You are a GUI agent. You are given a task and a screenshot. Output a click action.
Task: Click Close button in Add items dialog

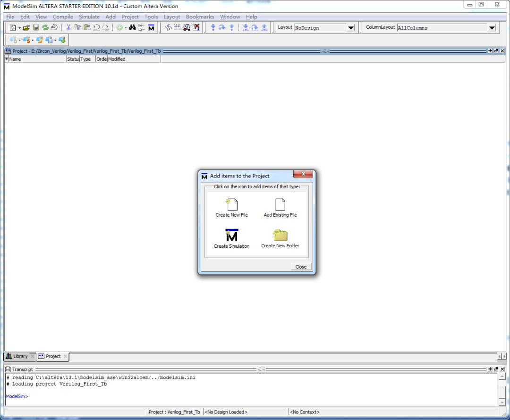click(301, 267)
